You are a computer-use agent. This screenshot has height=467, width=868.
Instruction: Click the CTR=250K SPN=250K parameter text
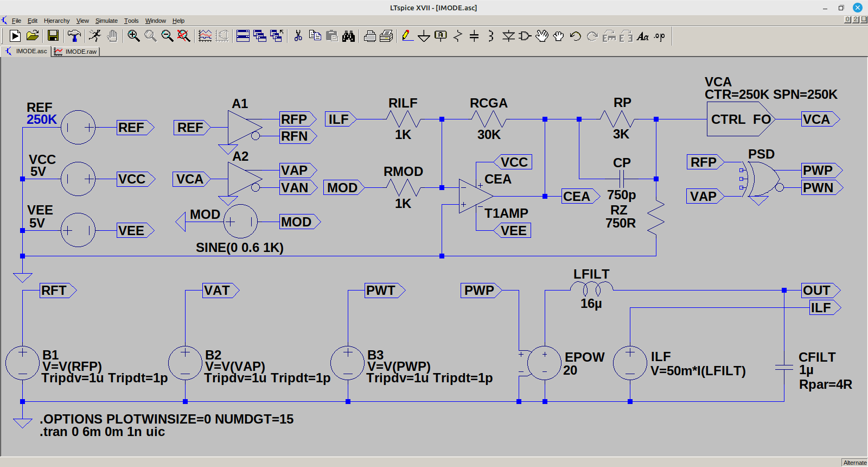click(x=771, y=94)
